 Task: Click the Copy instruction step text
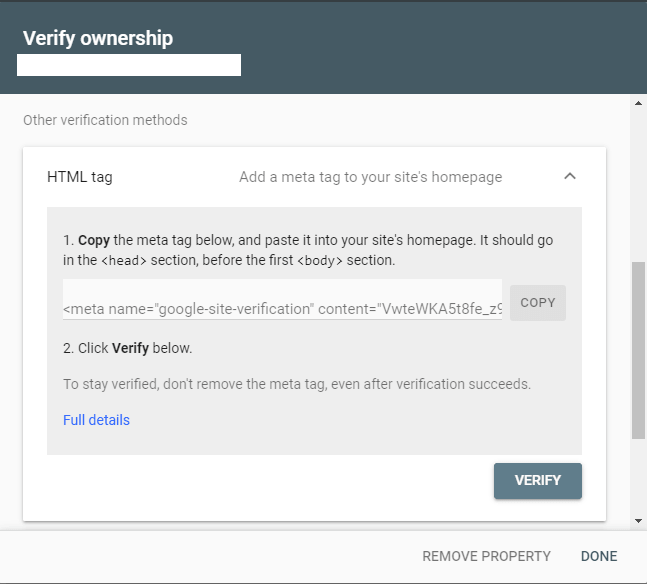point(308,250)
